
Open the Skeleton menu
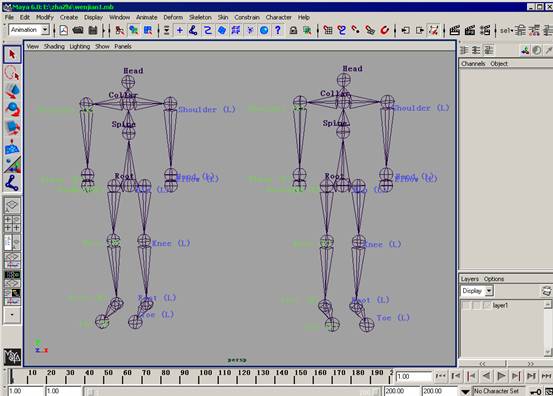click(x=200, y=17)
